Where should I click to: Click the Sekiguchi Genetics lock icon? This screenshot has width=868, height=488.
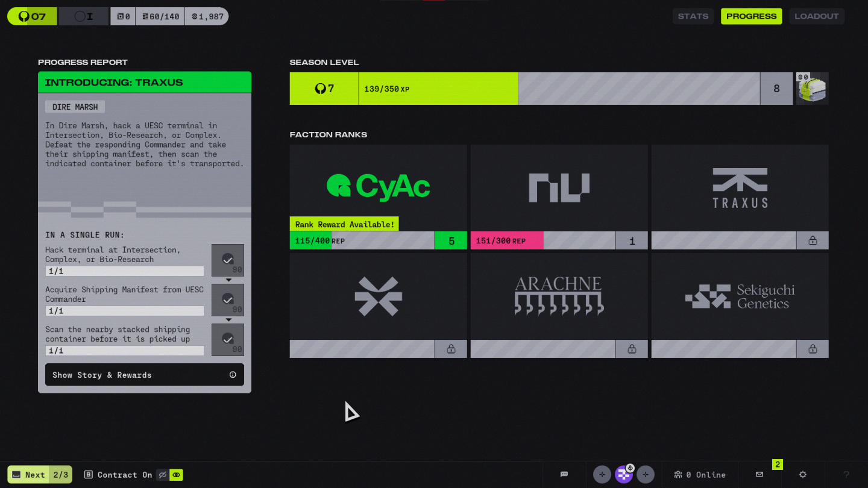(x=813, y=349)
